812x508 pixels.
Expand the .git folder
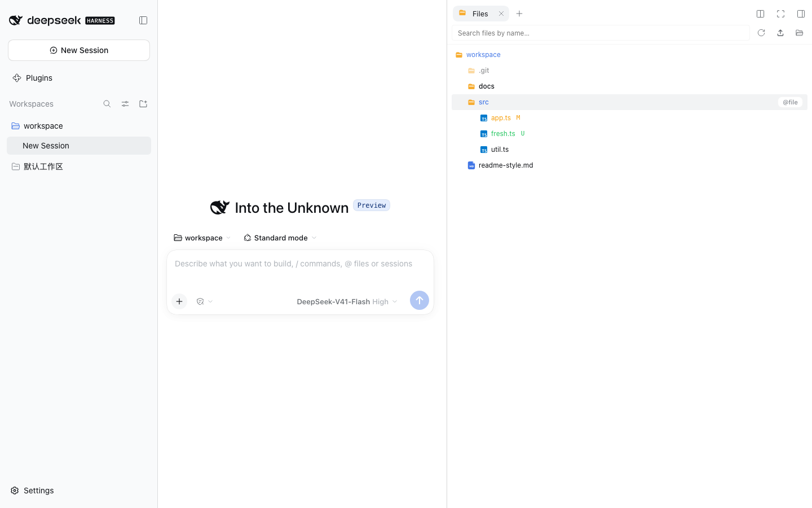(x=629, y=71)
